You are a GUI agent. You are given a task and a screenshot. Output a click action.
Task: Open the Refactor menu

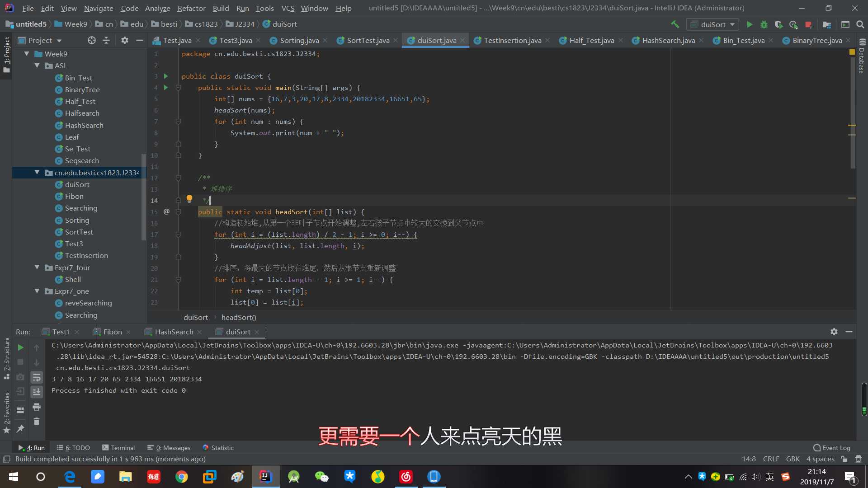pos(191,8)
